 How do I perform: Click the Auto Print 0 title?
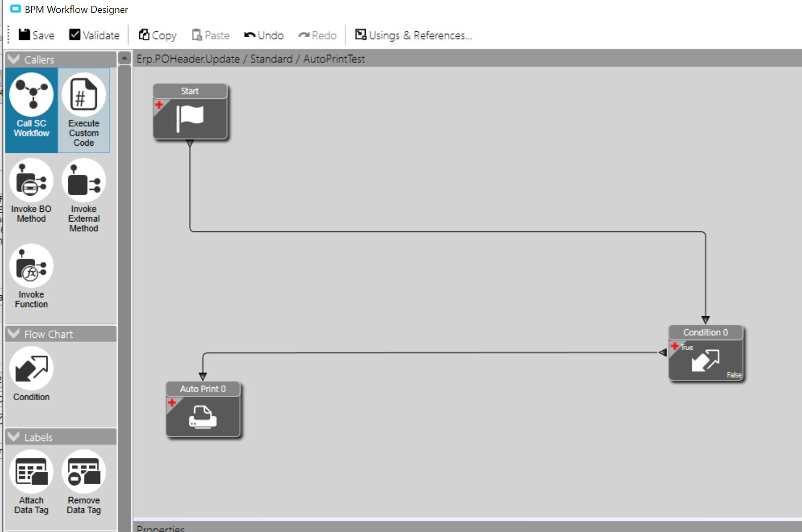pos(203,388)
